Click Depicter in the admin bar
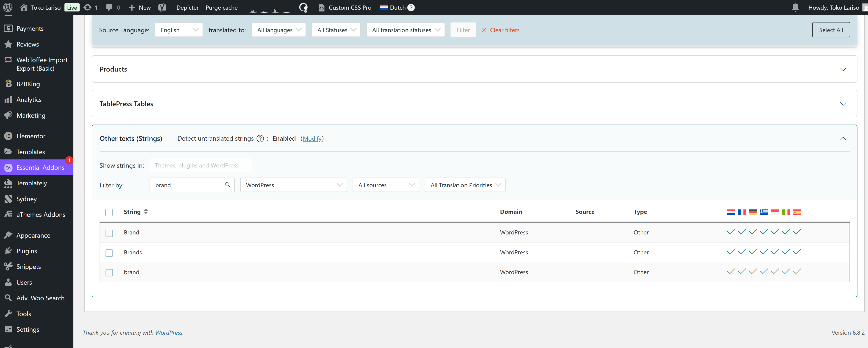 [187, 7]
